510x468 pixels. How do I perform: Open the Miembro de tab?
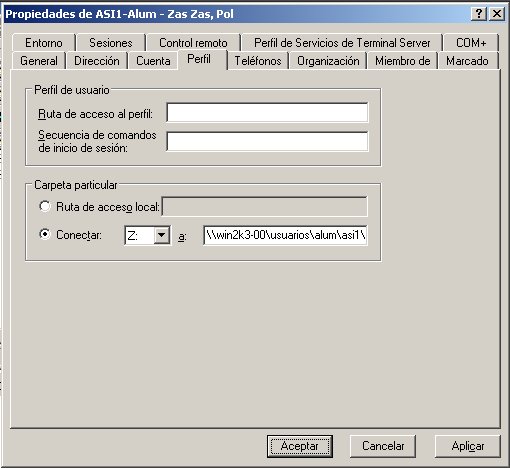[402, 61]
